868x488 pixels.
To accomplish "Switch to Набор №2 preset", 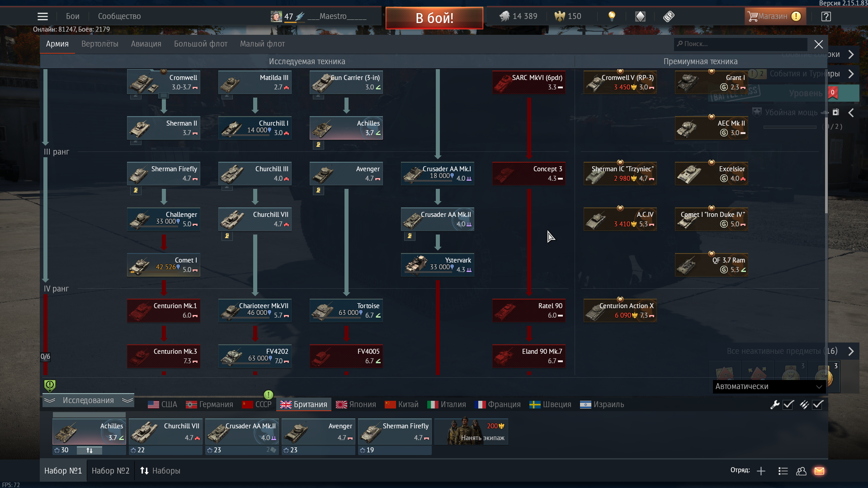I will 110,471.
